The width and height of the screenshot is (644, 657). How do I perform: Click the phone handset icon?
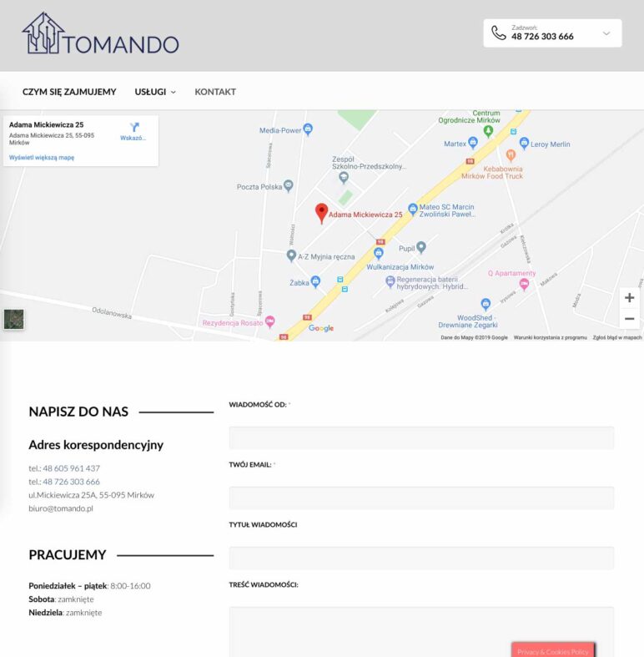click(498, 33)
